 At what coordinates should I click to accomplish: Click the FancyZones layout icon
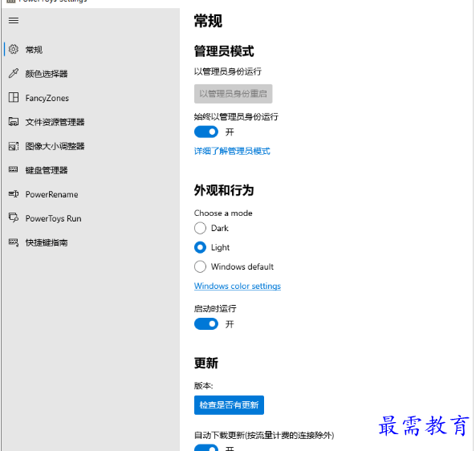[x=14, y=97]
